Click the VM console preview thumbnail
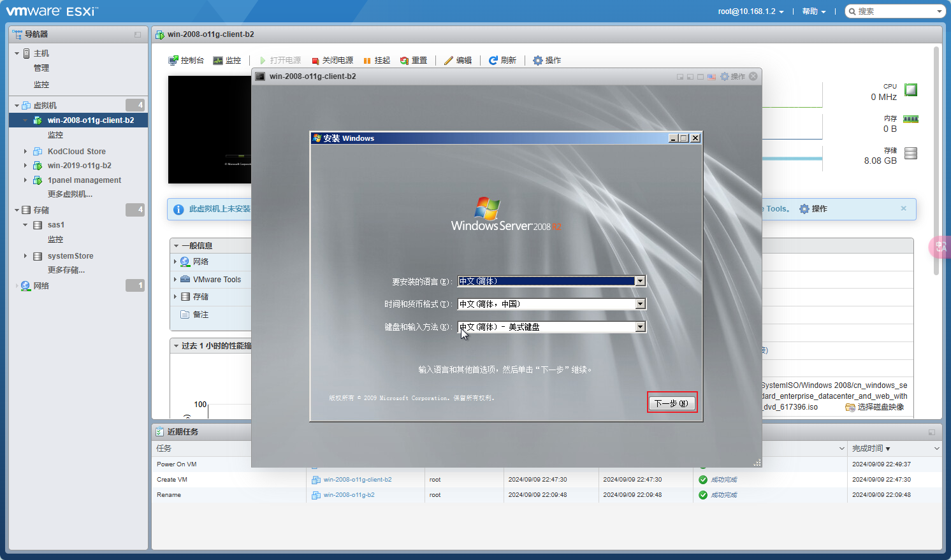Screen dimensions: 951x560 [x=210, y=130]
